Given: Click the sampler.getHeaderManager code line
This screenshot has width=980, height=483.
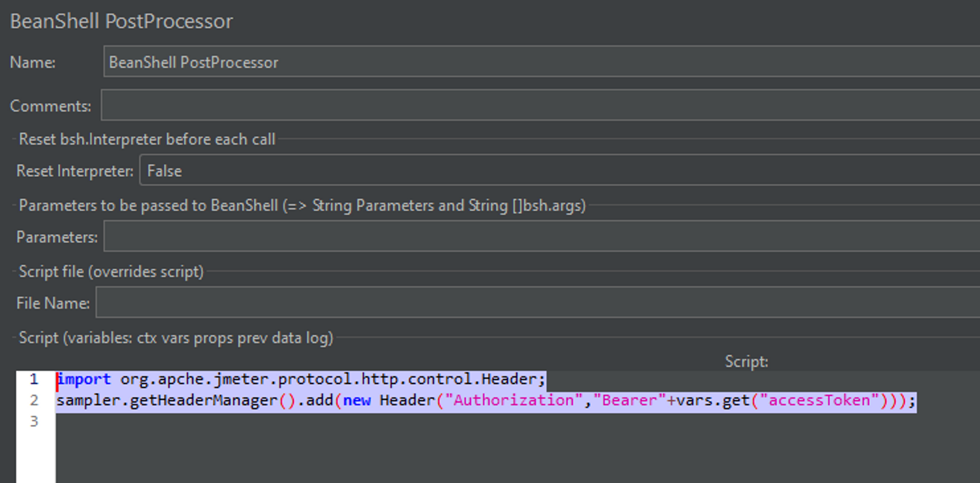Looking at the screenshot, I should click(487, 400).
